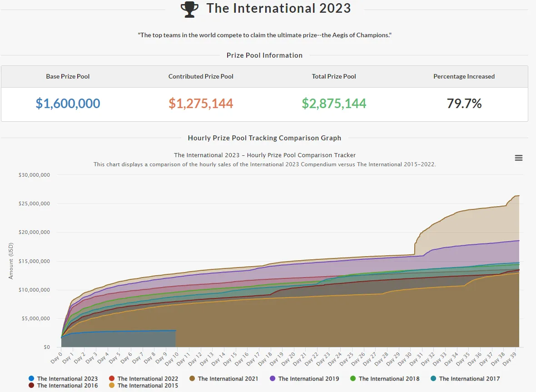Click the $0 y-axis label
The width and height of the screenshot is (536, 392).
point(47,347)
